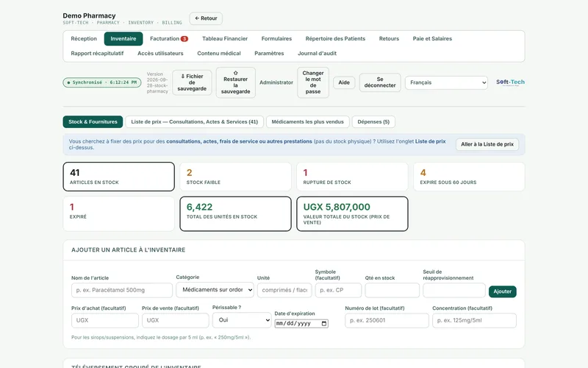Click Changer le mot de passe
The height and width of the screenshot is (368, 588).
(313, 82)
